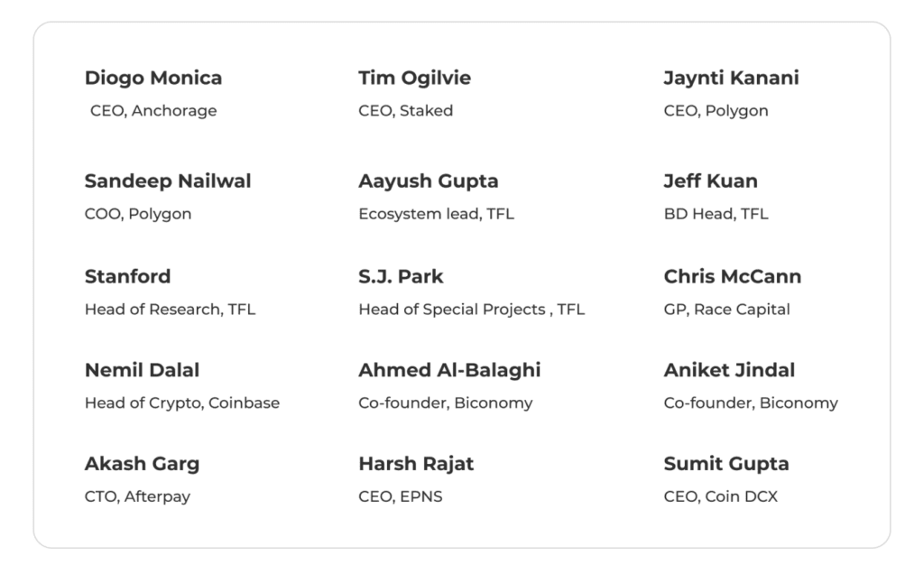Click on Tim Ogilvie heading

(414, 79)
